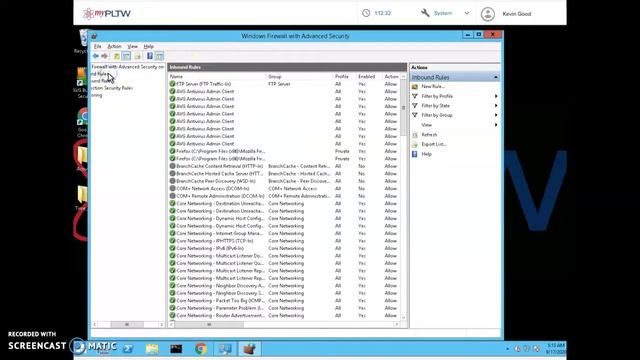The height and width of the screenshot is (360, 640).
Task: Expand the Filter by Group submenu arrow
Action: (x=496, y=116)
